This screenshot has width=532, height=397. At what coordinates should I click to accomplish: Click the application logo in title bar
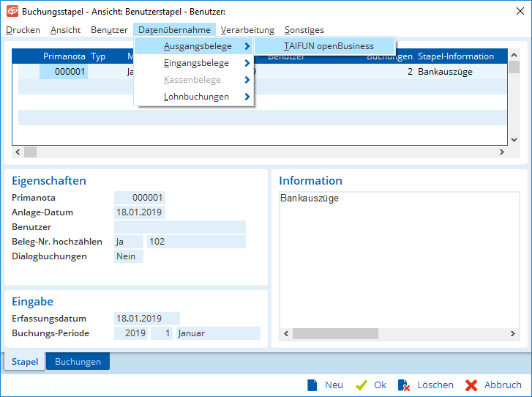pos(12,11)
